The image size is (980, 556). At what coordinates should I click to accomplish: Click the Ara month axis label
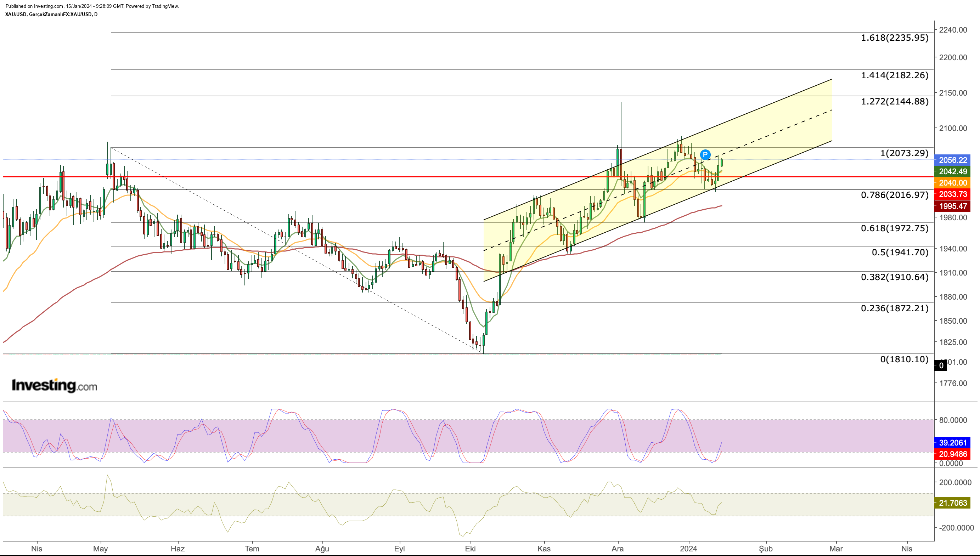[618, 549]
